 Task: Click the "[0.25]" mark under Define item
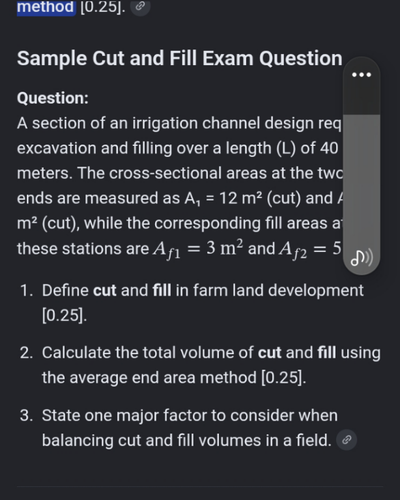click(64, 315)
